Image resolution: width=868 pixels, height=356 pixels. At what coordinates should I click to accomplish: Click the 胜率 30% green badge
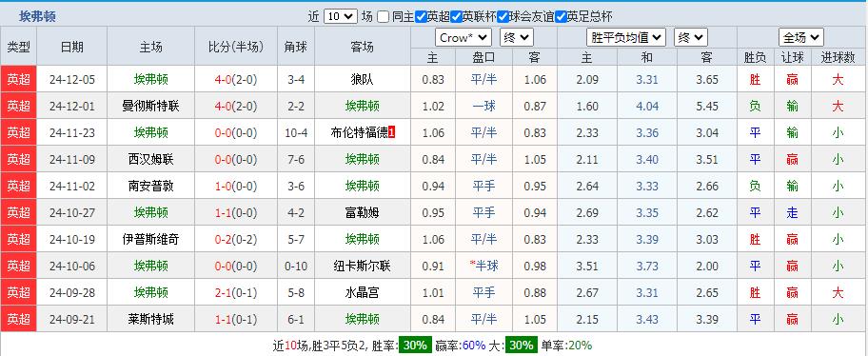(x=415, y=346)
